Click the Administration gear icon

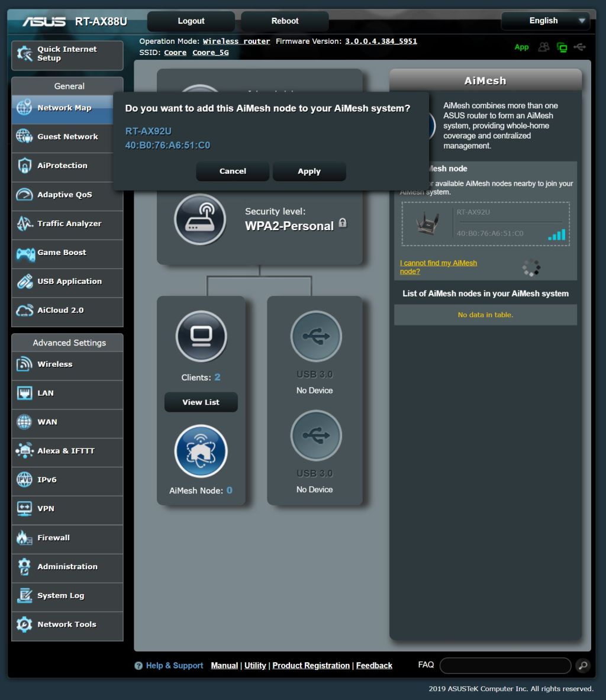[24, 566]
